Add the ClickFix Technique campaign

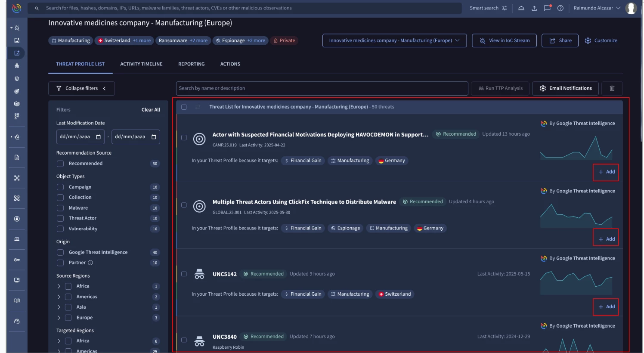(606, 239)
